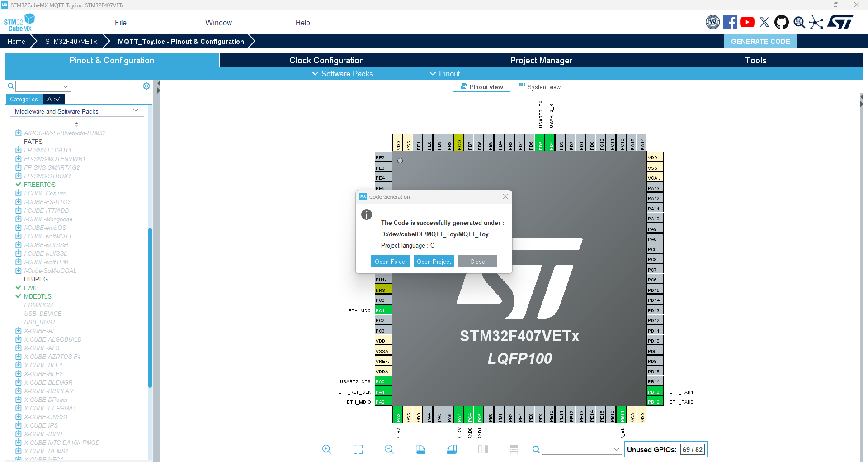Image resolution: width=868 pixels, height=467 pixels.
Task: Download the I-CUBE-Cesium pack icon
Action: [19, 193]
